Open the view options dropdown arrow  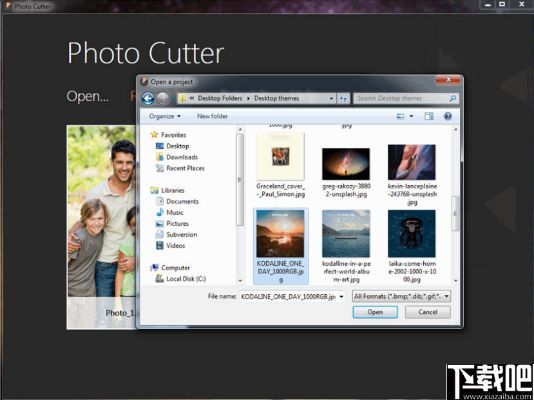(411, 116)
